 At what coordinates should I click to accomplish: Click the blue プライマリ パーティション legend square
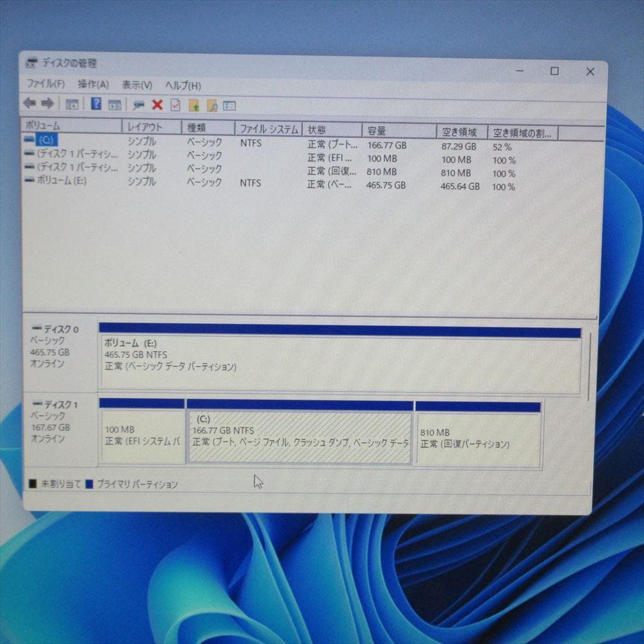[91, 484]
